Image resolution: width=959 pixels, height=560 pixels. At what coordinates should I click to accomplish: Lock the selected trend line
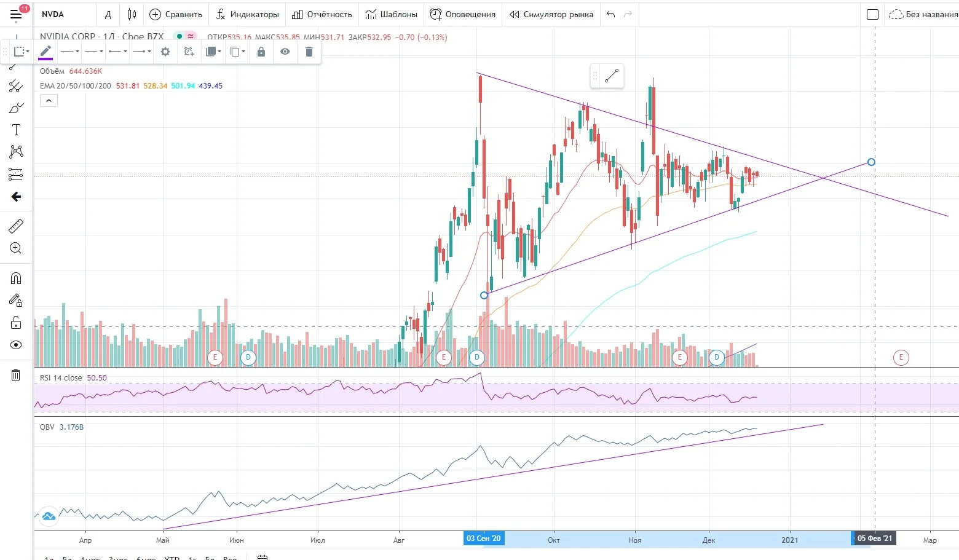point(261,52)
